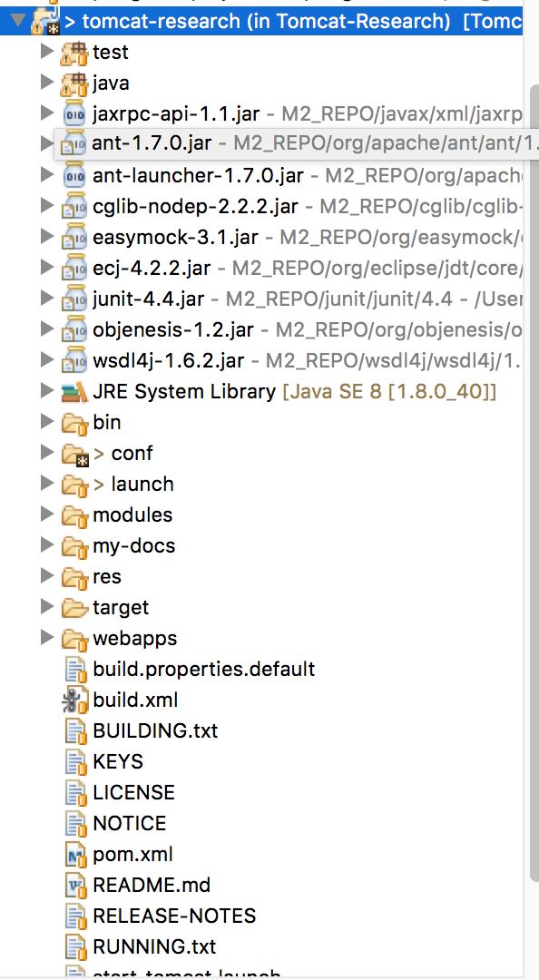Screen dimensions: 539x980
Task: Expand the JRE System Library node
Action: (47, 391)
